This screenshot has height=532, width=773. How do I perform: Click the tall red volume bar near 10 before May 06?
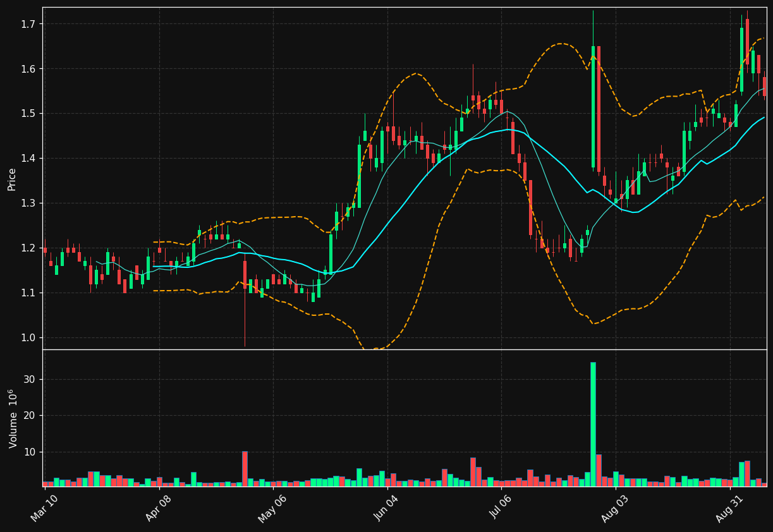(245, 469)
